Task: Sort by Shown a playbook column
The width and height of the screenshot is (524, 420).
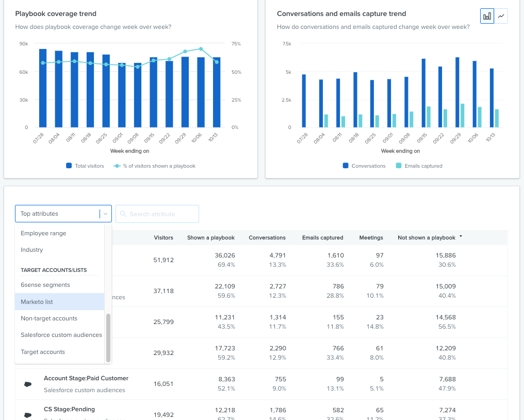Action: [x=211, y=237]
